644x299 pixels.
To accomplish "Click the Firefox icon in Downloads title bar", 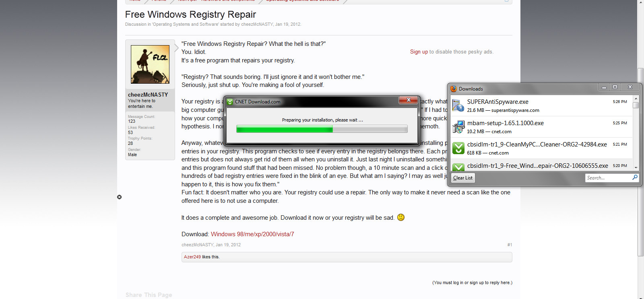I will [x=454, y=89].
